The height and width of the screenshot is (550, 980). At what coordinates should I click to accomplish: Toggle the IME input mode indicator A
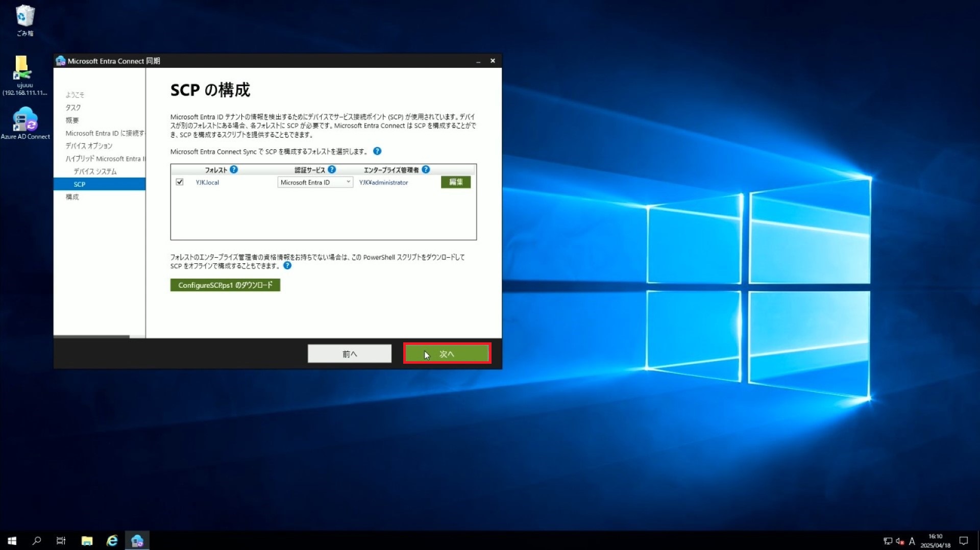pyautogui.click(x=912, y=541)
